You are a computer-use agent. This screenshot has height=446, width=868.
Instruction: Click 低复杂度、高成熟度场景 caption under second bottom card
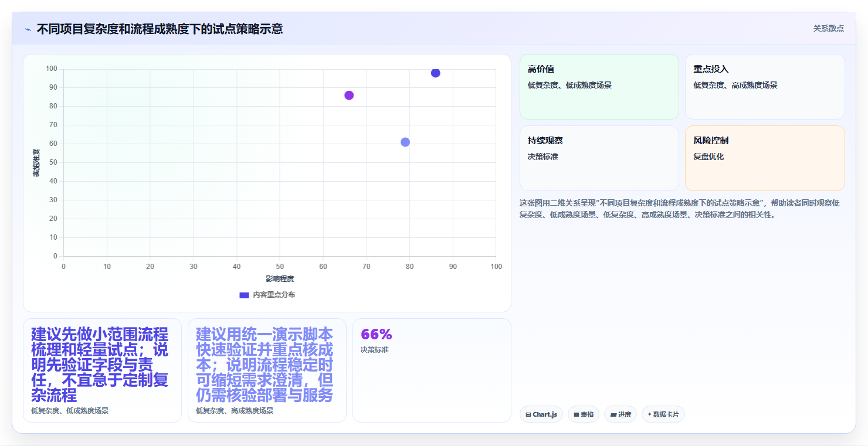click(235, 411)
